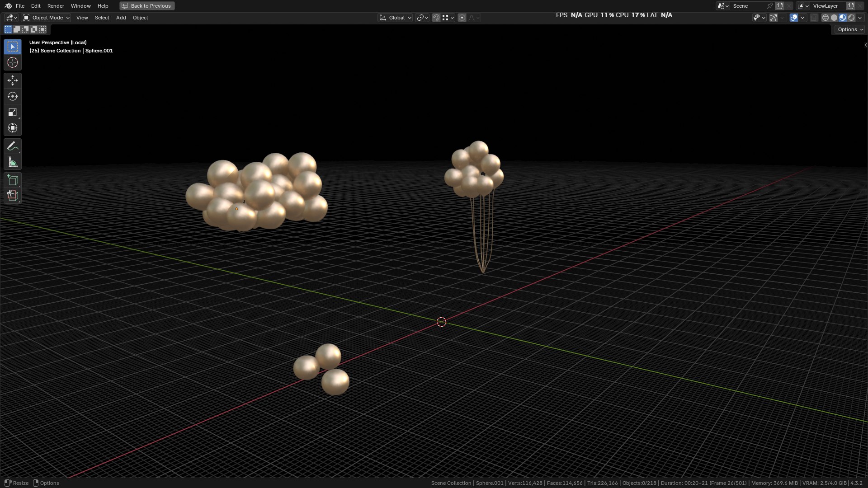This screenshot has width=868, height=488.
Task: Open the transform pivot point dropdown
Action: [x=422, y=18]
